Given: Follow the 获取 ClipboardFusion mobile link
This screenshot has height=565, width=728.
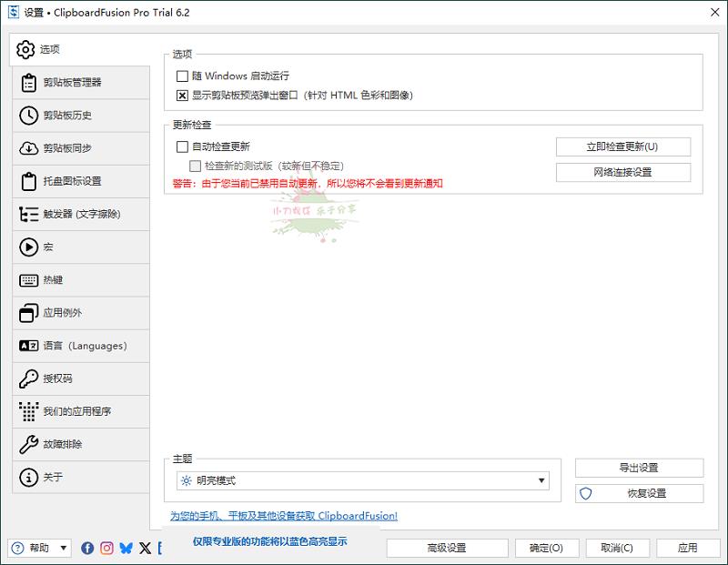Looking at the screenshot, I should (x=283, y=516).
